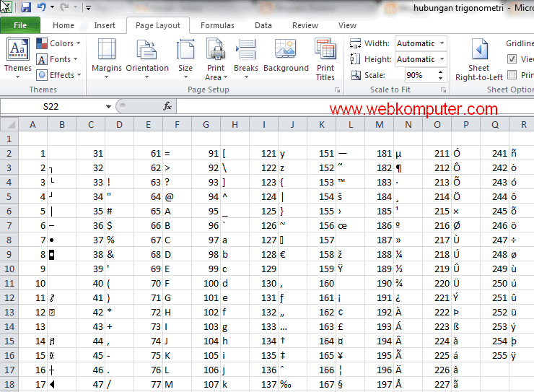Switch to the Review tab

305,25
